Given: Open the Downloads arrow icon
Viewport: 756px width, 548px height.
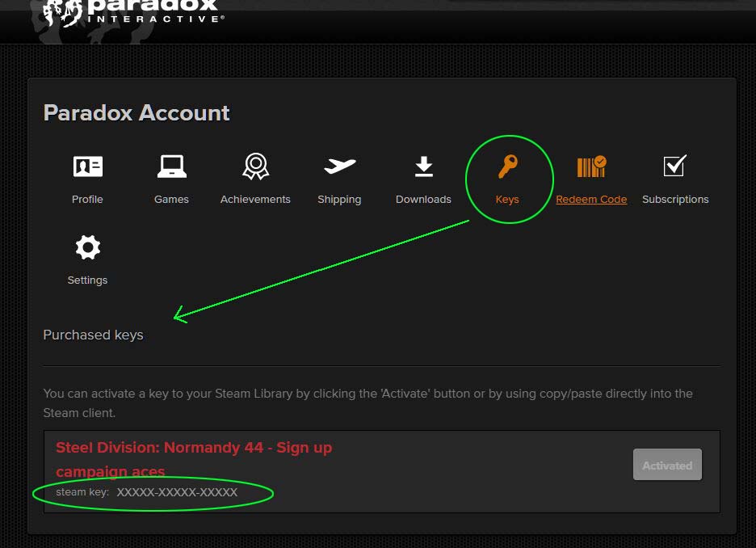Looking at the screenshot, I should pyautogui.click(x=424, y=167).
